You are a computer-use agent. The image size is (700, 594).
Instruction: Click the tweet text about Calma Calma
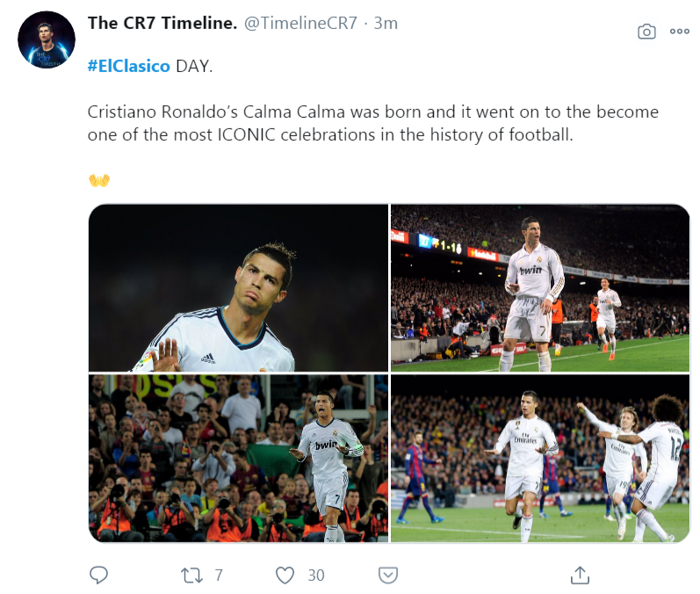coord(372,124)
